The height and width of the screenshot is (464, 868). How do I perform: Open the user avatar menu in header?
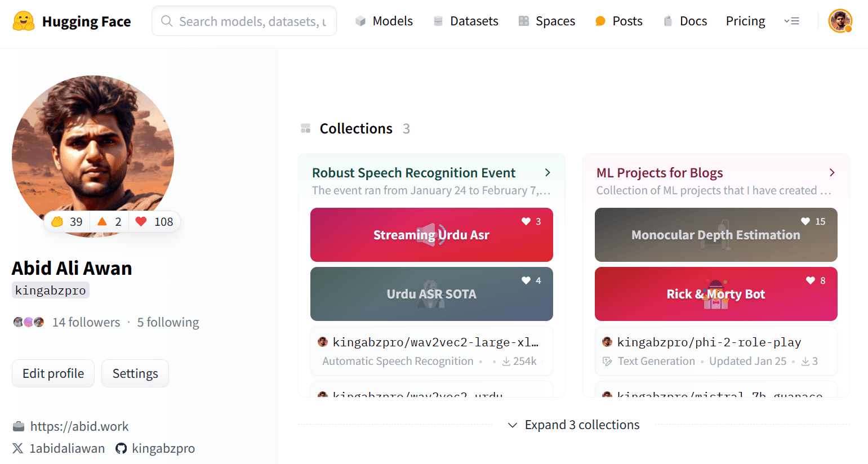click(840, 21)
